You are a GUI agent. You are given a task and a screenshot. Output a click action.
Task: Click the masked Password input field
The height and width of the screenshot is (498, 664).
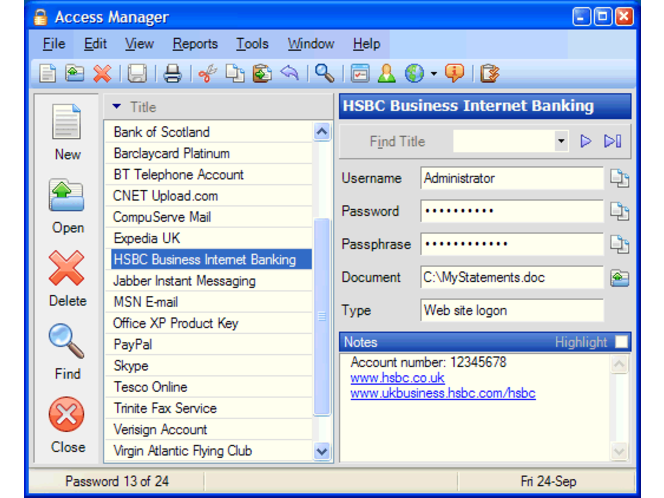coord(512,211)
